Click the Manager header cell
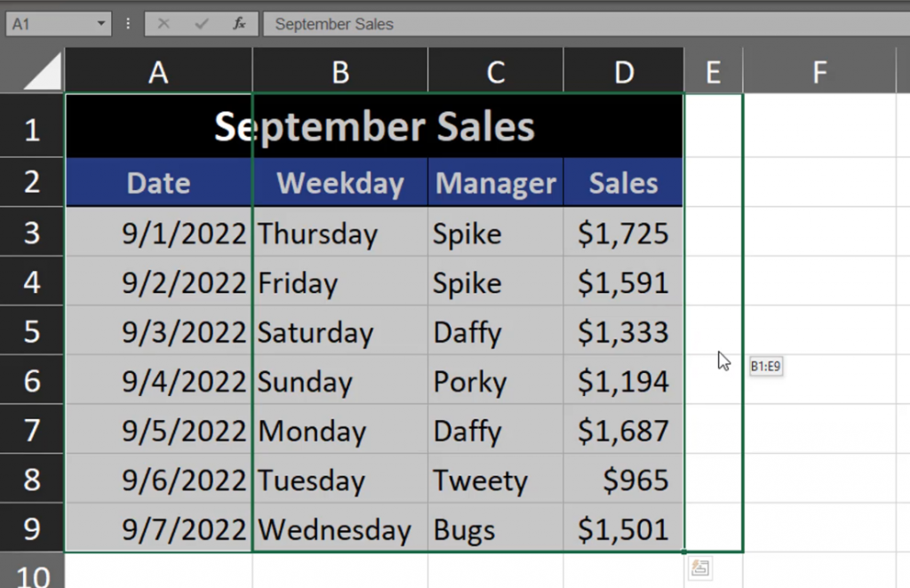 tap(495, 183)
